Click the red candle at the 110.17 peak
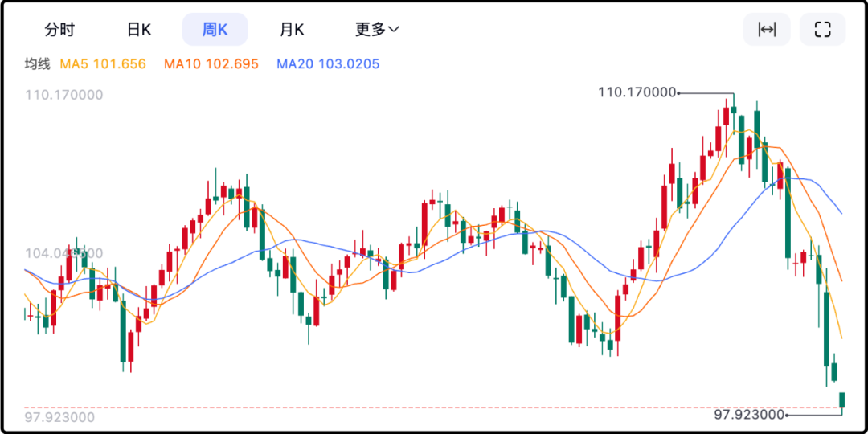868x434 pixels. (726, 115)
